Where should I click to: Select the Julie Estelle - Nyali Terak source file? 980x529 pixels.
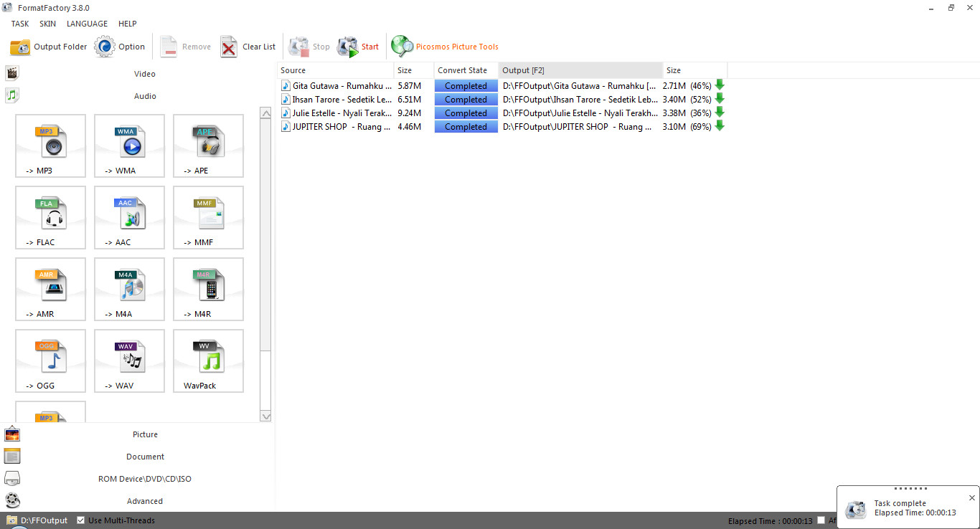[336, 113]
